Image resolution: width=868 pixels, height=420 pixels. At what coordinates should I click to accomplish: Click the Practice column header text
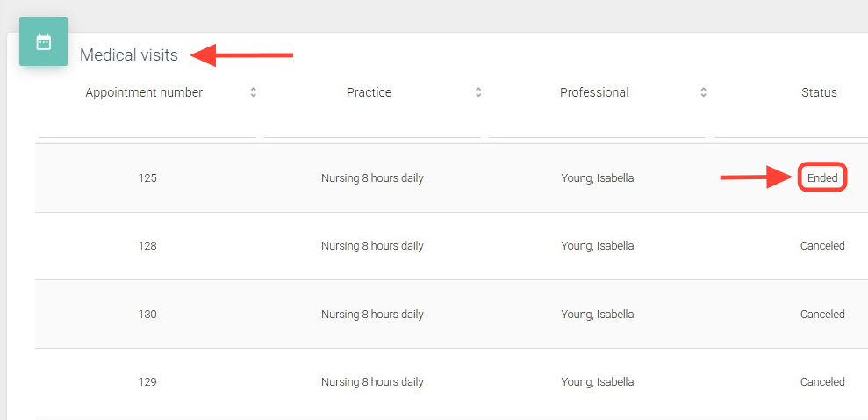pos(369,92)
